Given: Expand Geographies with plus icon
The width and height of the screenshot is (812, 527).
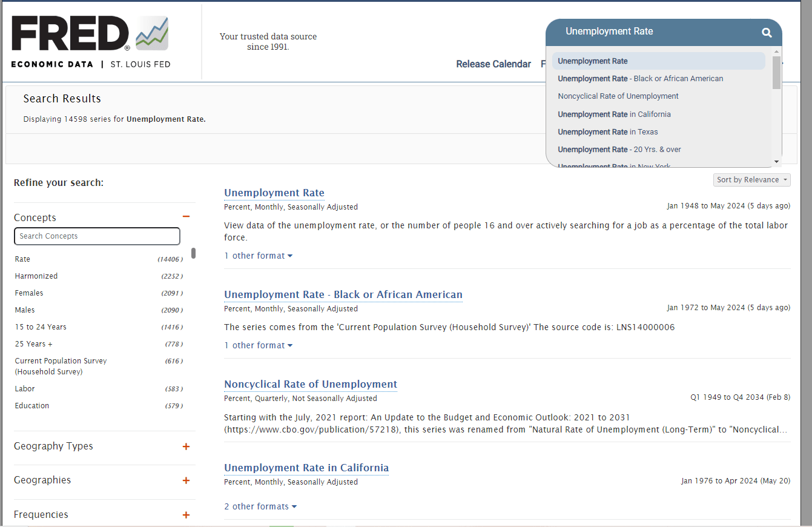Looking at the screenshot, I should click(186, 480).
